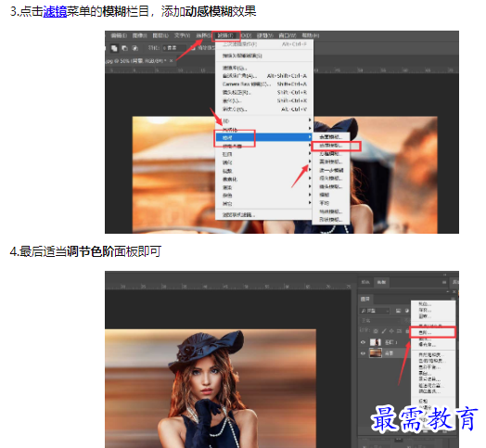Expand the 杂色 submenu
This screenshot has width=486, height=448.
coord(264,196)
